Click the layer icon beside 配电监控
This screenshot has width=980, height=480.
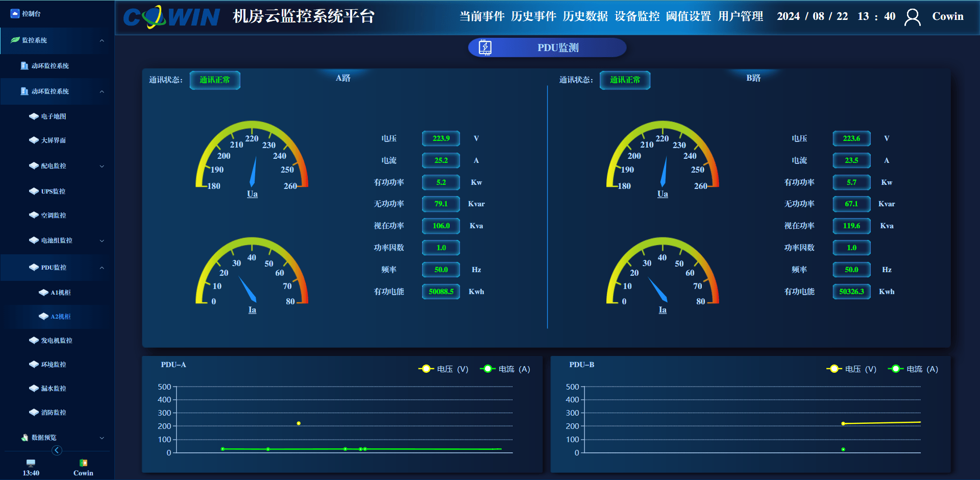tap(34, 165)
